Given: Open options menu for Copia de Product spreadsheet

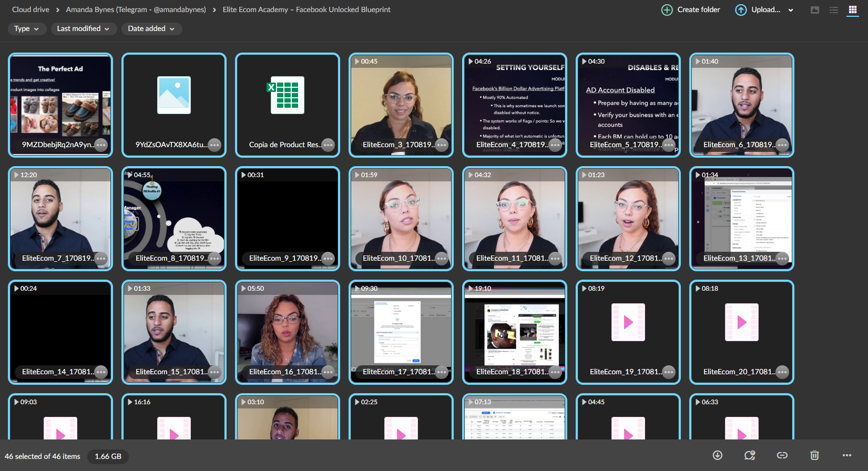Looking at the screenshot, I should tap(328, 145).
